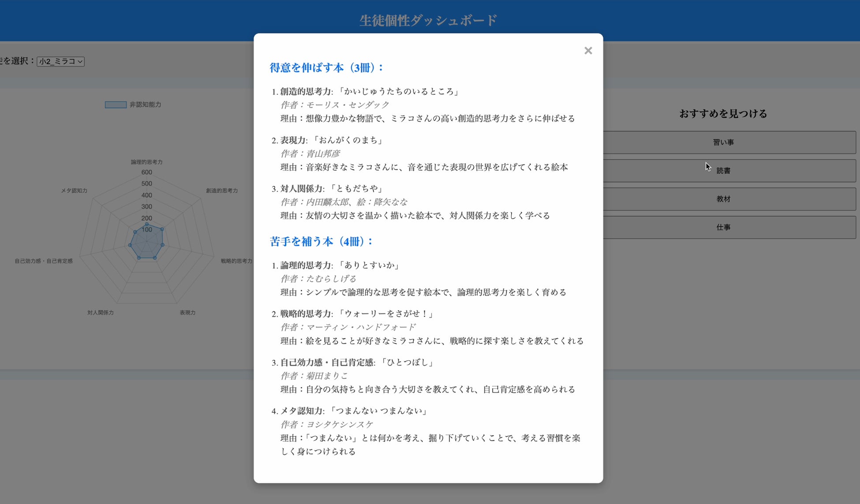Viewport: 860px width, 504px height.
Task: Click the 生徒個性ダッシュボード page title
Action: coord(428,20)
